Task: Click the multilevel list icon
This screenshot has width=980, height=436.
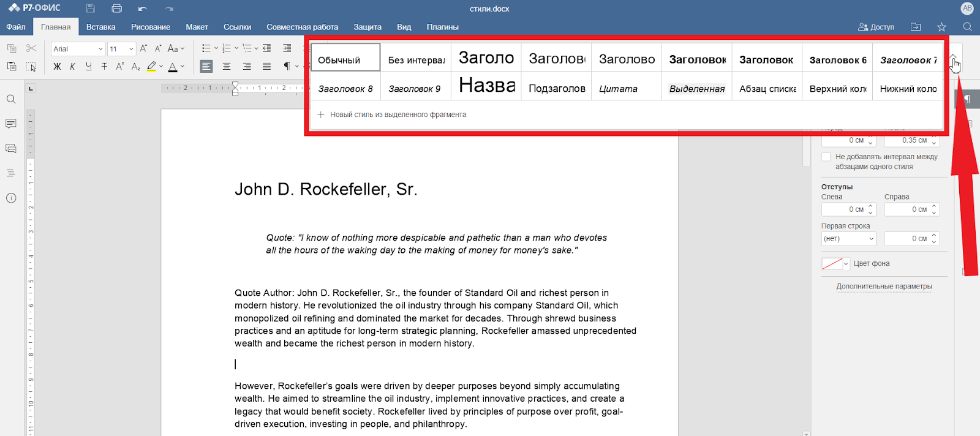Action: coord(247,48)
